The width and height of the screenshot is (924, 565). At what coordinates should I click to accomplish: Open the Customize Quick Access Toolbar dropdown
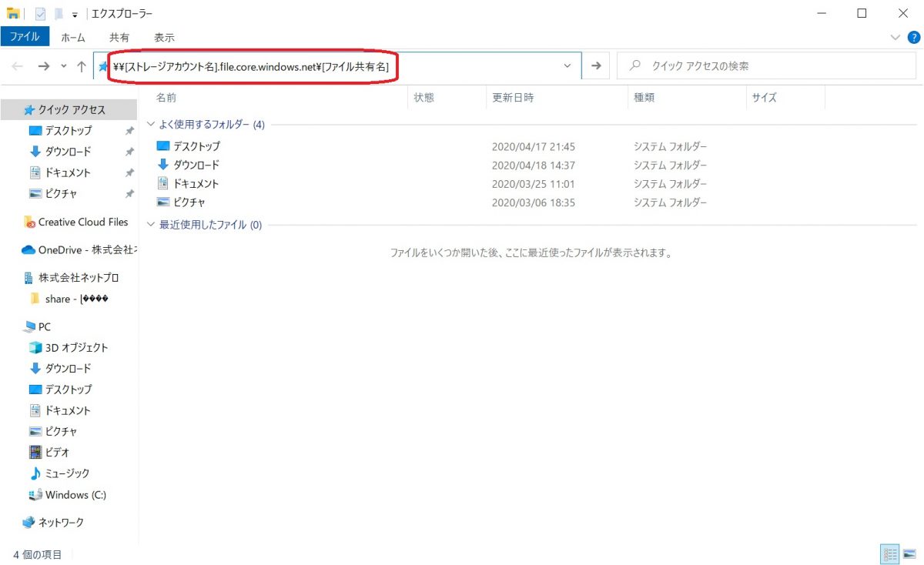pyautogui.click(x=75, y=14)
